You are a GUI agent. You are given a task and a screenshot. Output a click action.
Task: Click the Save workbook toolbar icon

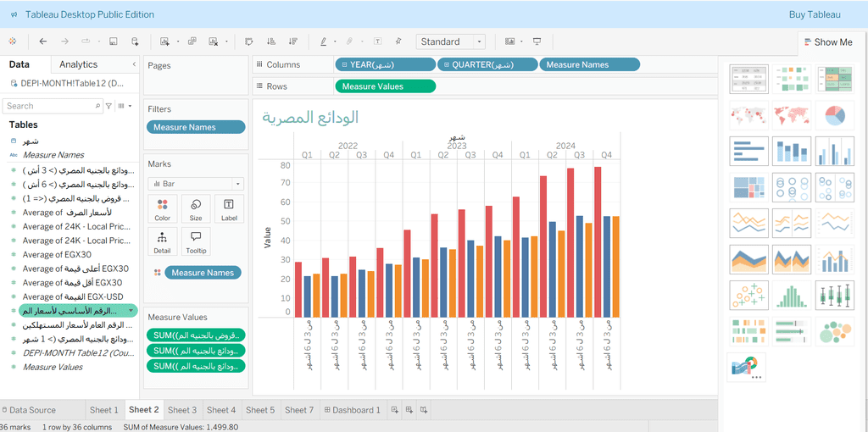tap(113, 42)
